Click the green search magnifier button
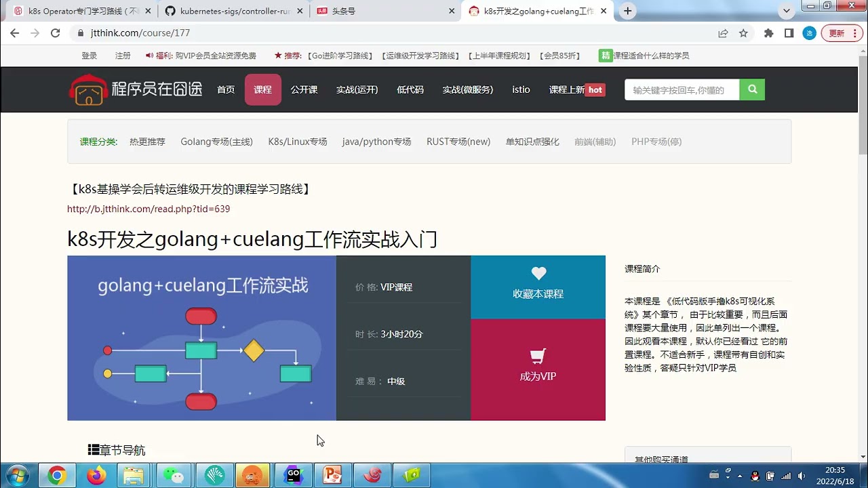868x488 pixels. (752, 89)
